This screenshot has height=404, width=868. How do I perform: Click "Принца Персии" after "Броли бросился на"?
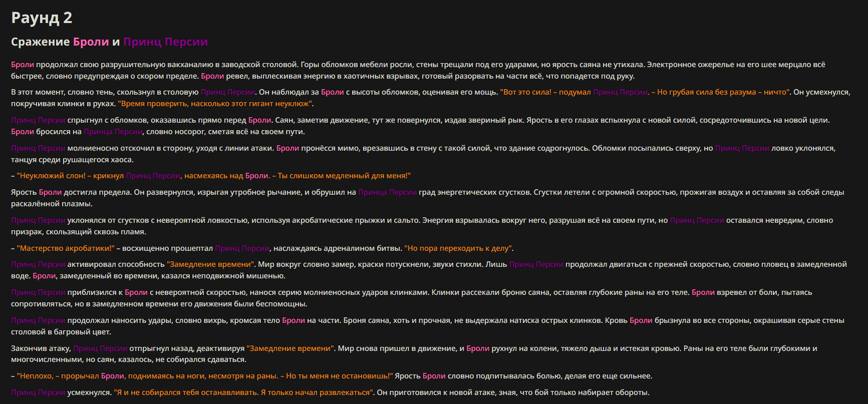point(113,132)
